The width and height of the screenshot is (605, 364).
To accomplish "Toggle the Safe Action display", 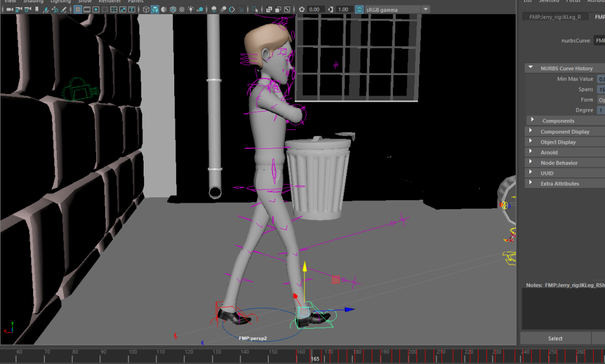I will (123, 9).
